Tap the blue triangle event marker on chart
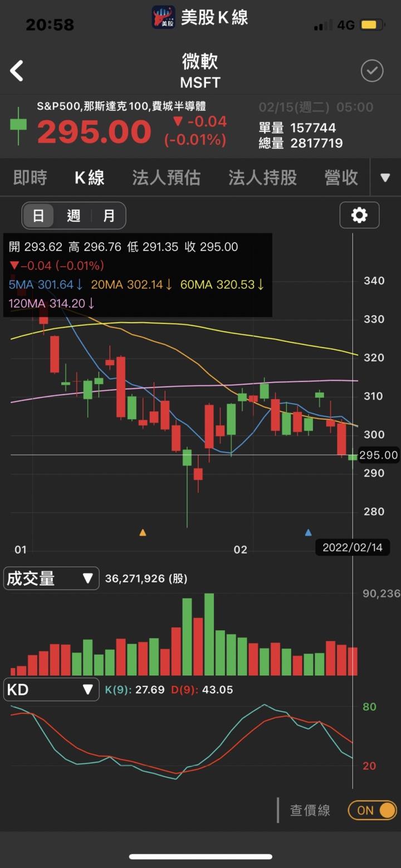This screenshot has width=401, height=868. [308, 532]
